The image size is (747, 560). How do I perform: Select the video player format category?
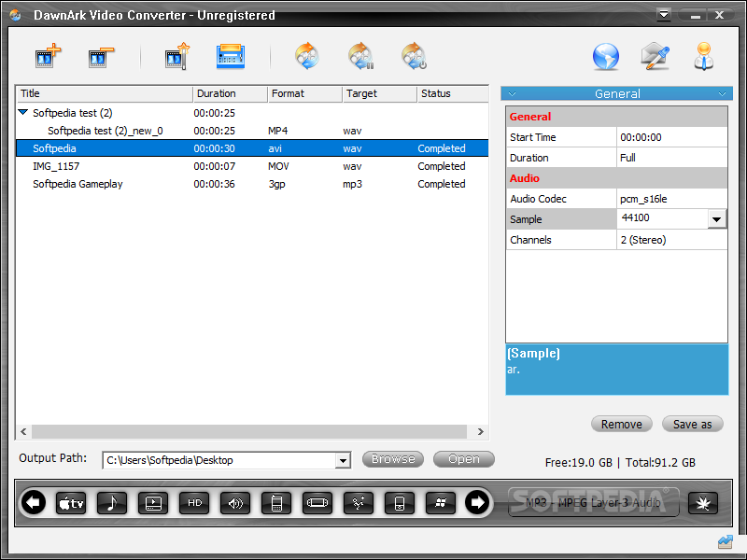coord(153,503)
